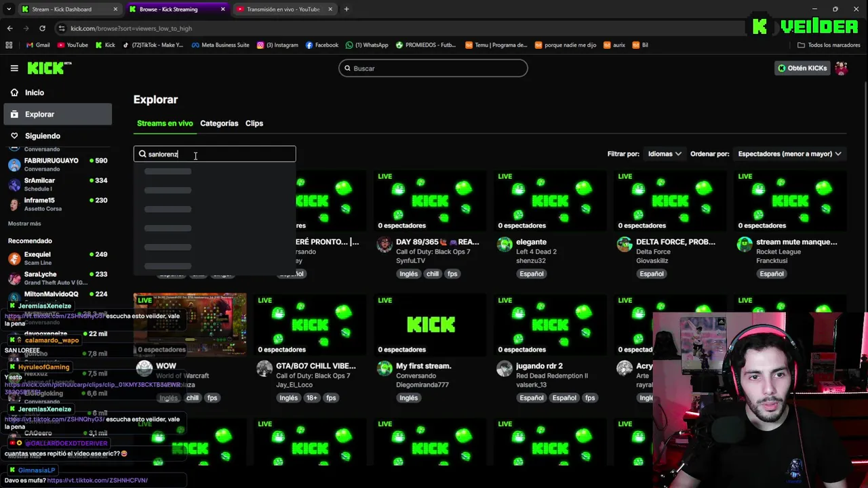Click Francktusi channel avatar

tap(745, 245)
